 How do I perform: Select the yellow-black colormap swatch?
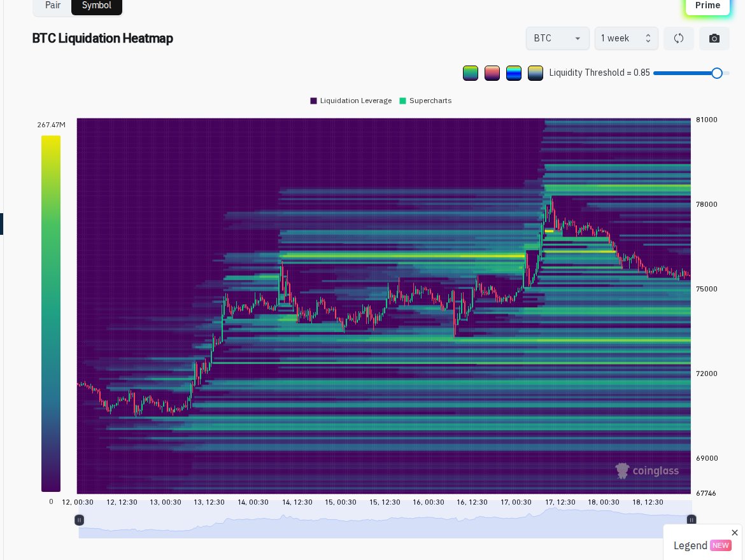point(536,73)
